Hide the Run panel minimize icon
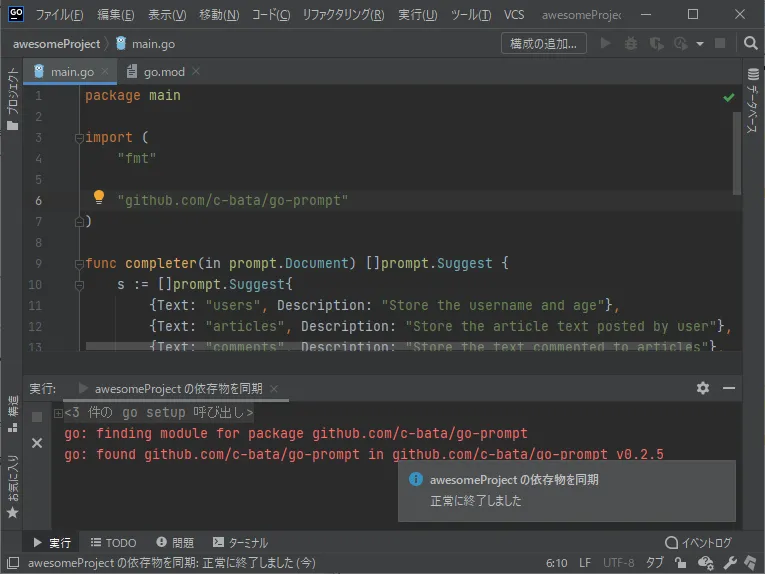 pyautogui.click(x=729, y=388)
